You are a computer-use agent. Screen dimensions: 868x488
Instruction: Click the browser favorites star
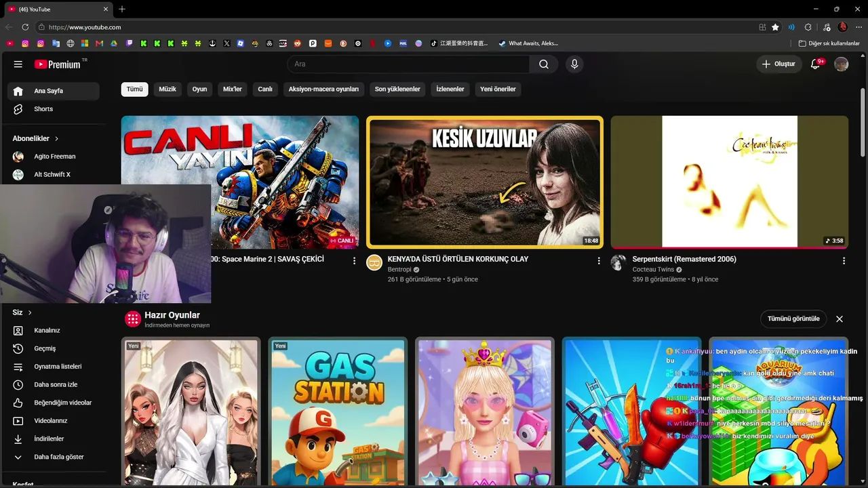pyautogui.click(x=775, y=27)
